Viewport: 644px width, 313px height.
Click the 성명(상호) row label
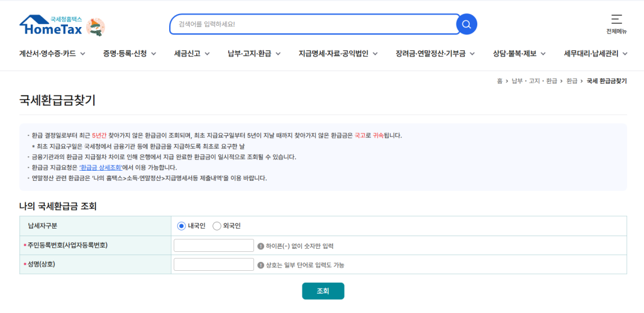(40, 265)
